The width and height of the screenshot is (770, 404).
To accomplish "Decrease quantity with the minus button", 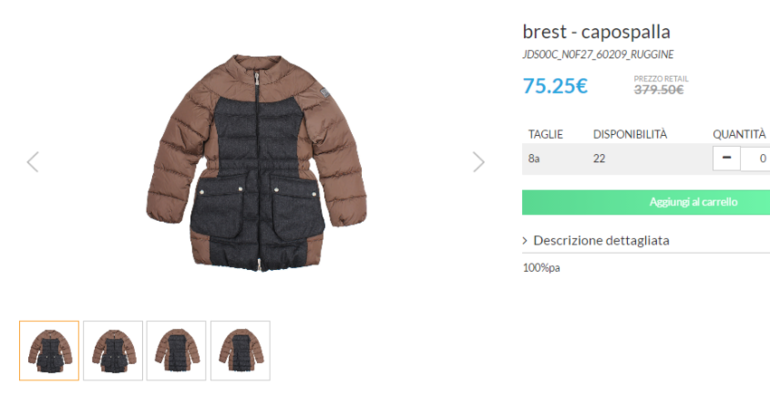I will 726,158.
